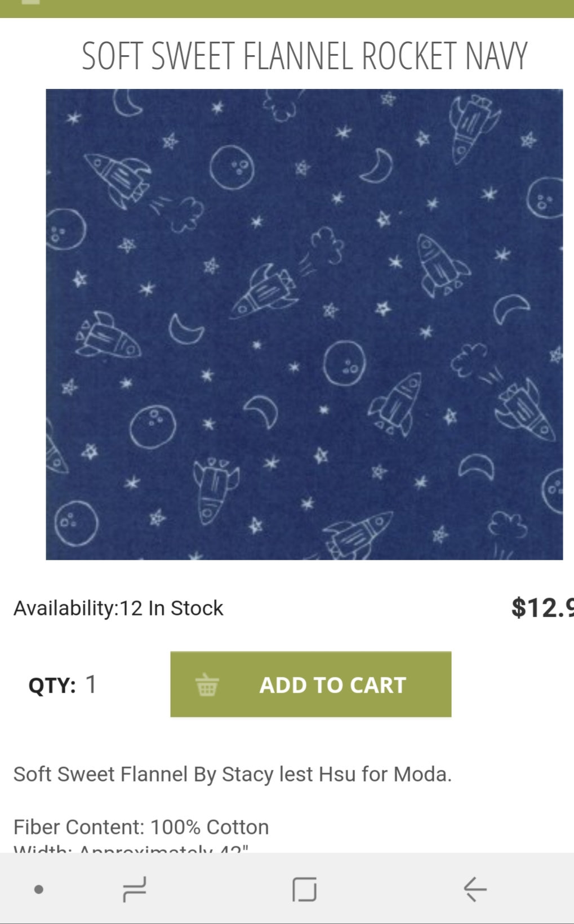Tap the Android back arrow

pos(475,889)
